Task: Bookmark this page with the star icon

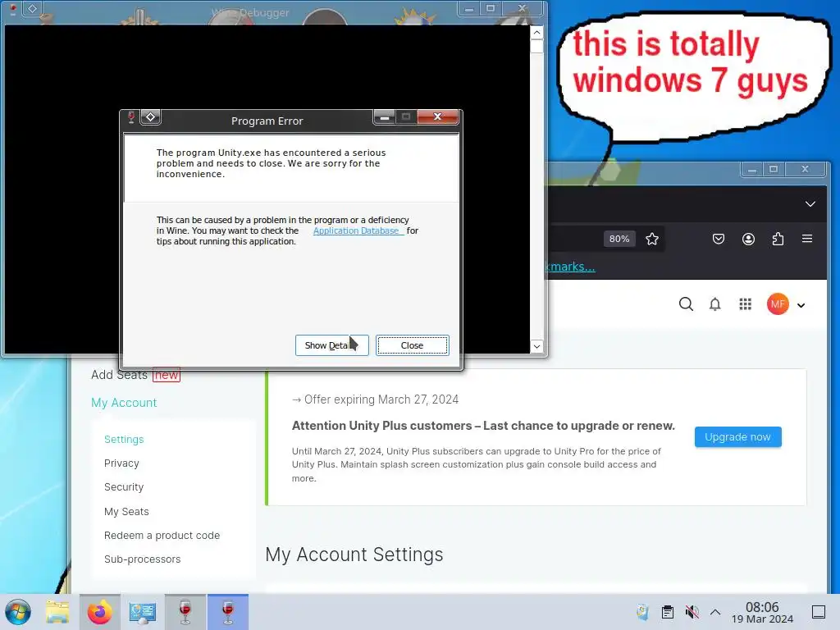Action: [652, 239]
